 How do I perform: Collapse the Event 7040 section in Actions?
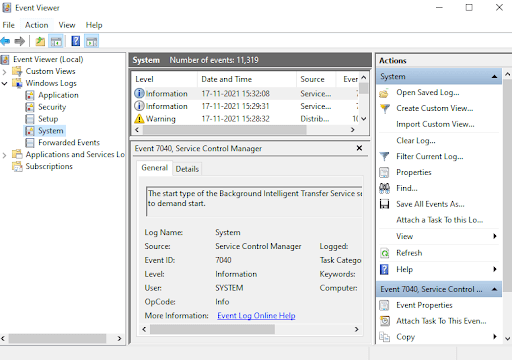pyautogui.click(x=494, y=289)
